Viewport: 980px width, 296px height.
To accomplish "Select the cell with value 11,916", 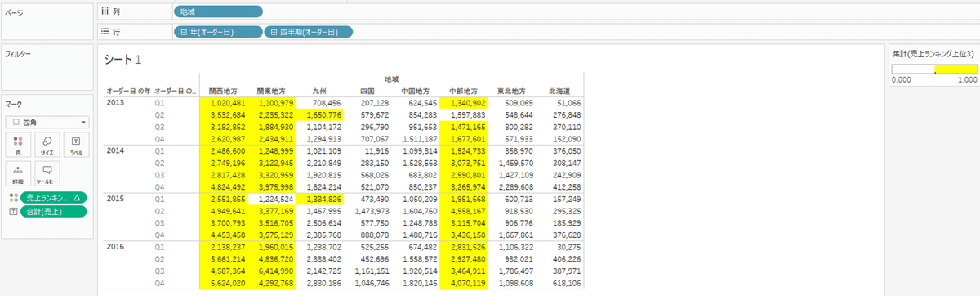I will [x=367, y=152].
